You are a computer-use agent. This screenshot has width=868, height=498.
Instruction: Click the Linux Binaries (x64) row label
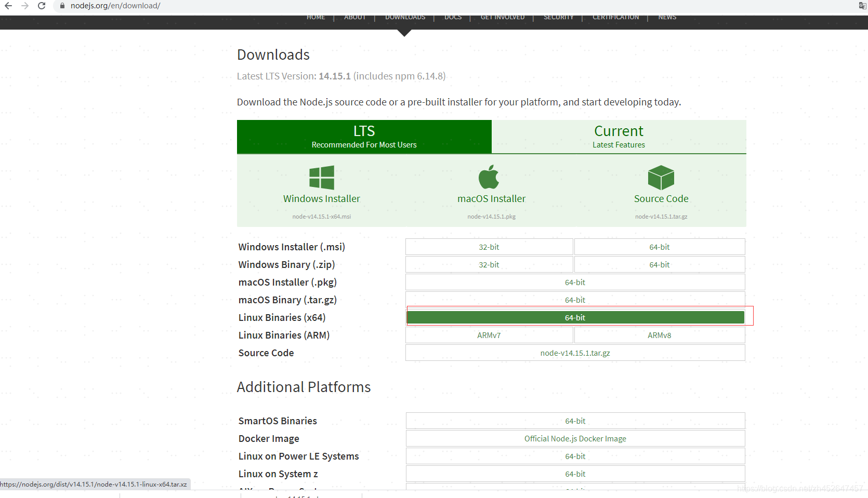pos(282,318)
